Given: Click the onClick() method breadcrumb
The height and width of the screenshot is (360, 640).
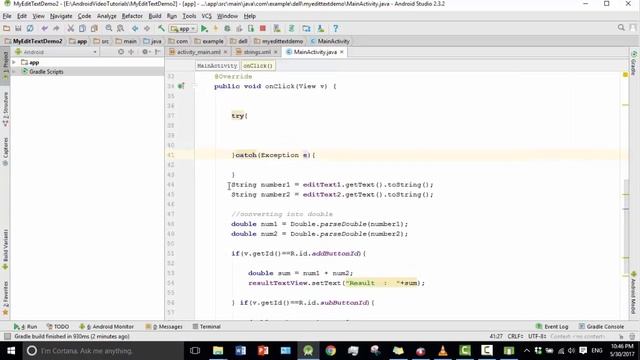Looking at the screenshot, I should pos(258,66).
